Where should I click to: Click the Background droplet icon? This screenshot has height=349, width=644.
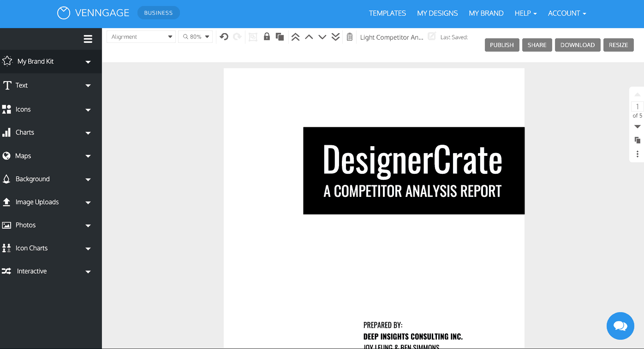pos(6,179)
